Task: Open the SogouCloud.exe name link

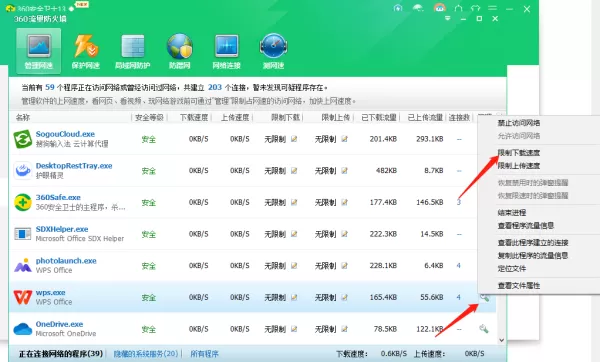Action: click(65, 134)
